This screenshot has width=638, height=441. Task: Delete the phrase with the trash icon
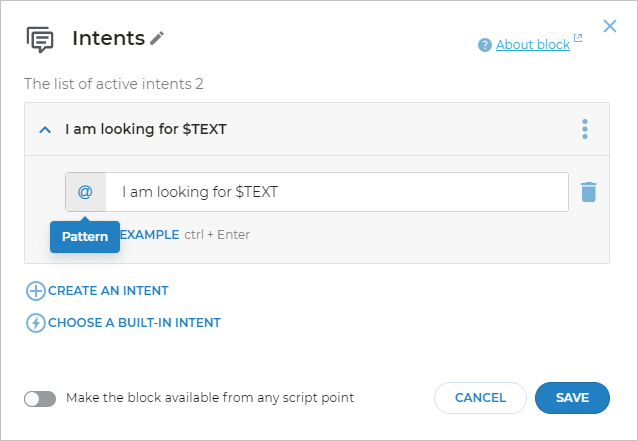click(588, 192)
